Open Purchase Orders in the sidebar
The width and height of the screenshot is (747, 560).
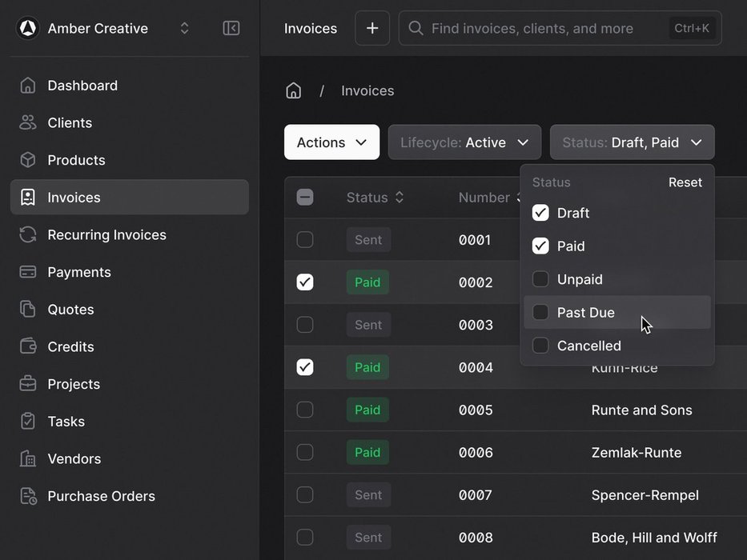[x=130, y=496]
